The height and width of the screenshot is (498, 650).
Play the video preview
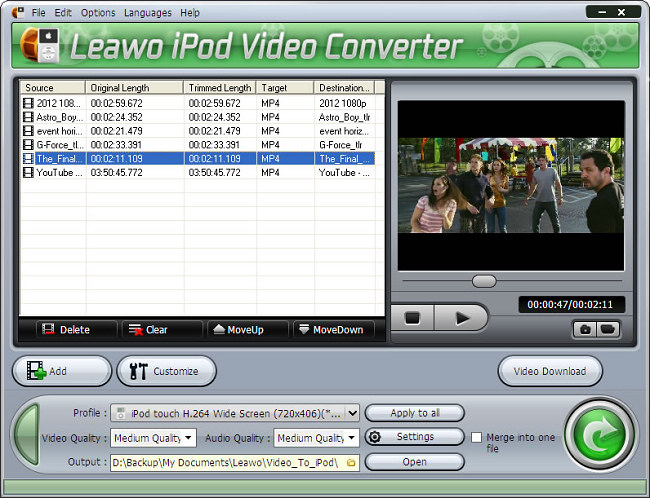461,318
